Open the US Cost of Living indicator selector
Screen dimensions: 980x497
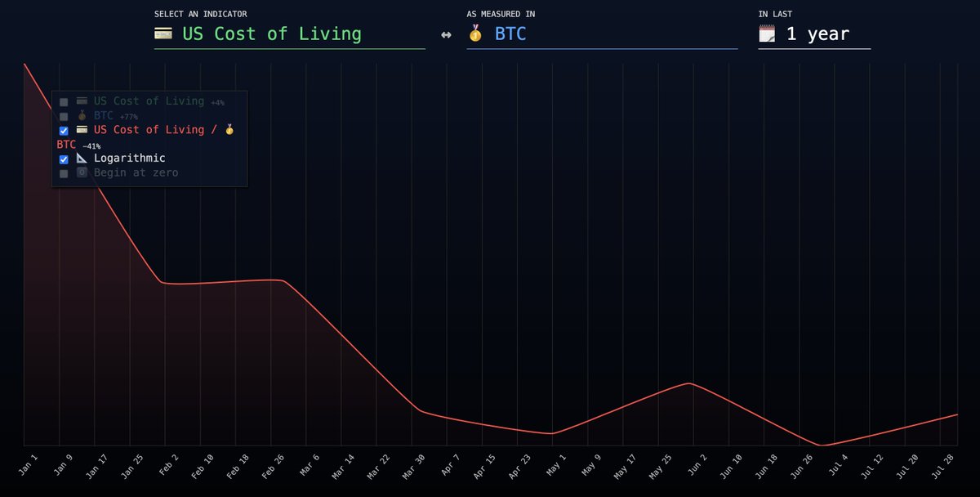(290, 34)
